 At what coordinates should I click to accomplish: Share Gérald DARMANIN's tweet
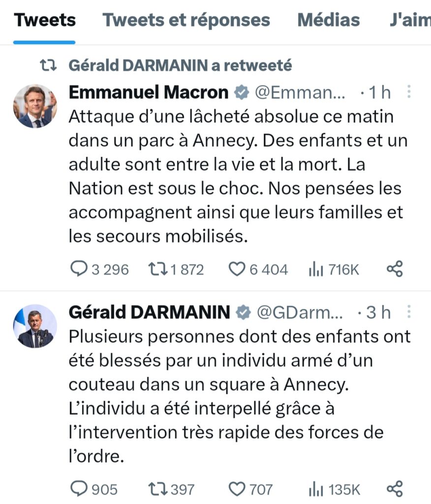point(395,489)
